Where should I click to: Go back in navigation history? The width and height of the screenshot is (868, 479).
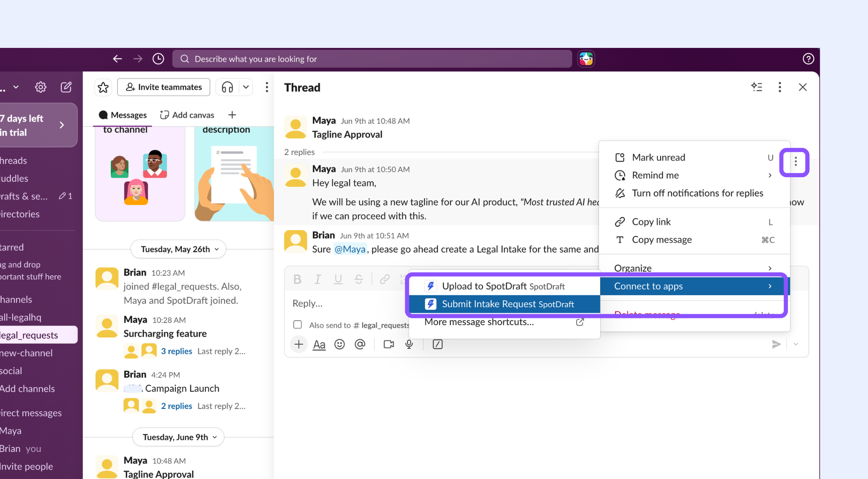point(117,59)
